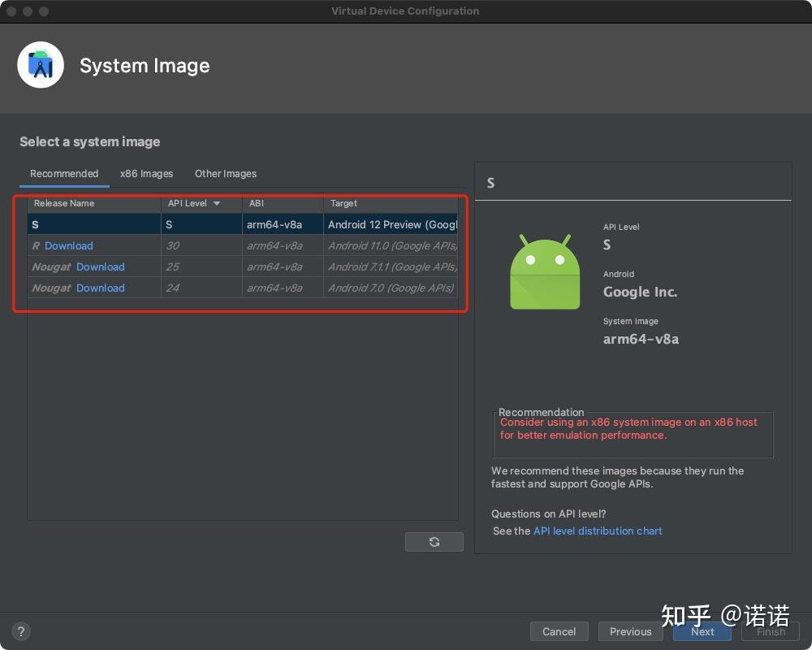The image size is (812, 650).
Task: Click the Android robot image in details panel
Action: (x=544, y=272)
